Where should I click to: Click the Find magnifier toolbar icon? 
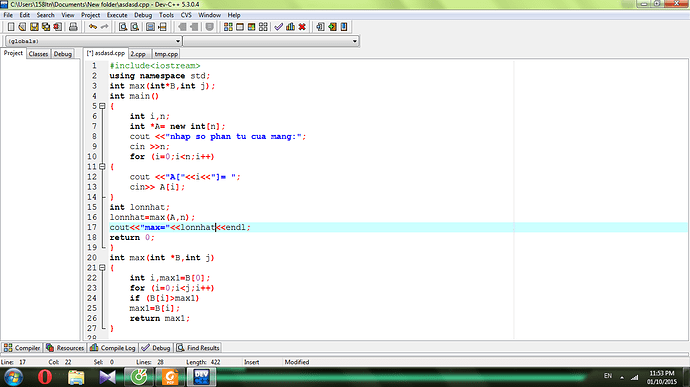(123, 27)
